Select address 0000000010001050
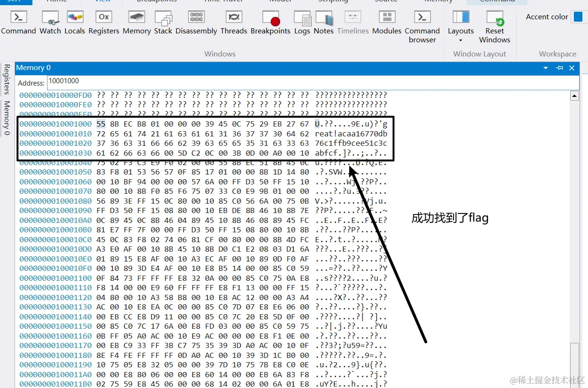This screenshot has height=388, width=588. click(x=55, y=172)
